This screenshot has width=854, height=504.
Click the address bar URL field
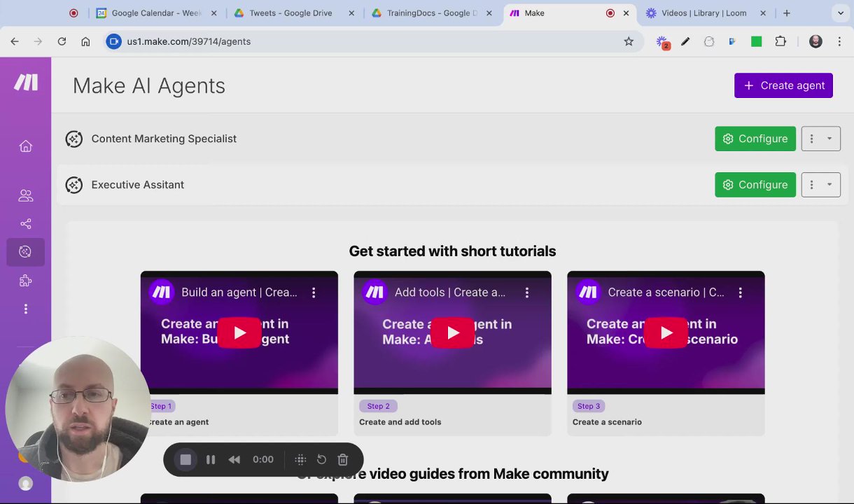click(371, 41)
